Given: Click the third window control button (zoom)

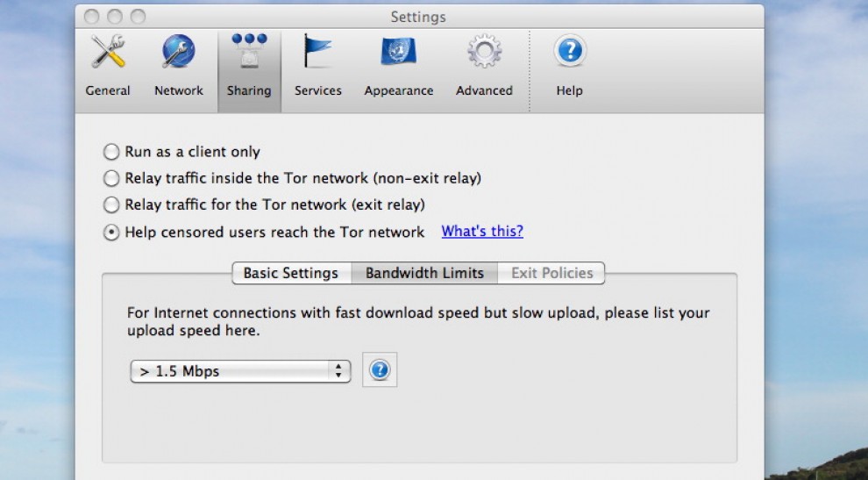Looking at the screenshot, I should [x=138, y=17].
